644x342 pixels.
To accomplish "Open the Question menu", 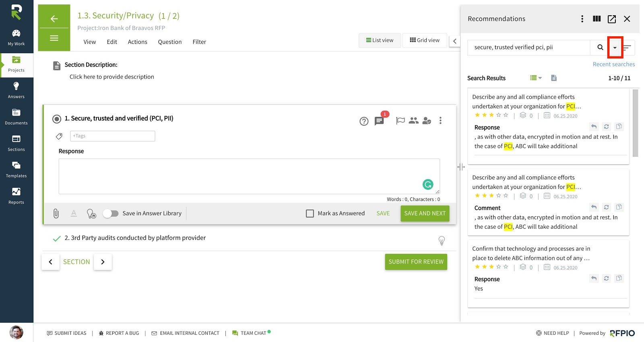I will click(x=170, y=42).
